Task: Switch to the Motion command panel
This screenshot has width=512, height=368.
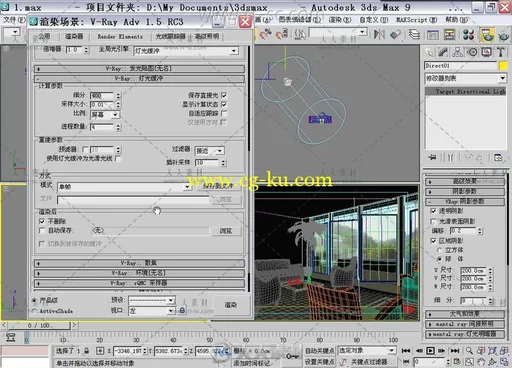Action: coord(472,52)
